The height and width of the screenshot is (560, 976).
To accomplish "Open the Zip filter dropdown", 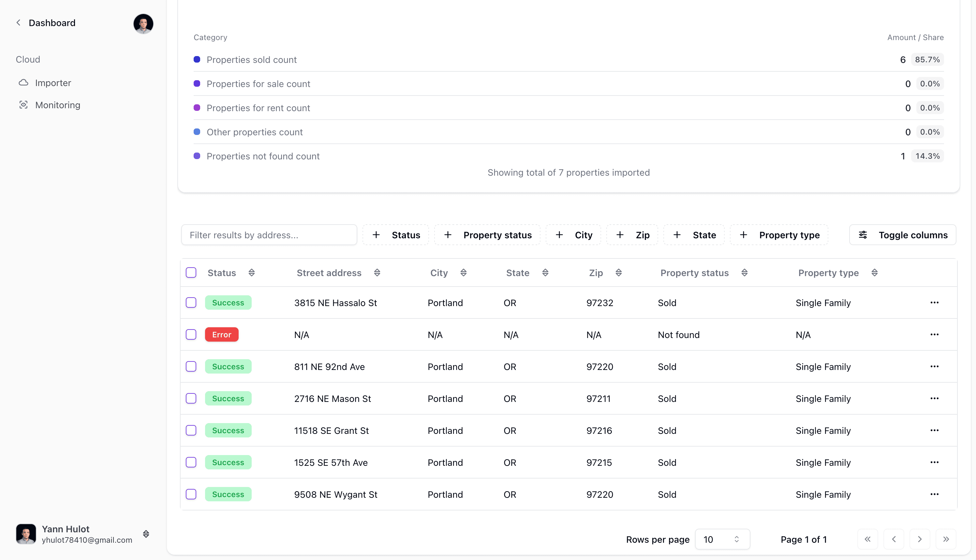I will point(632,235).
